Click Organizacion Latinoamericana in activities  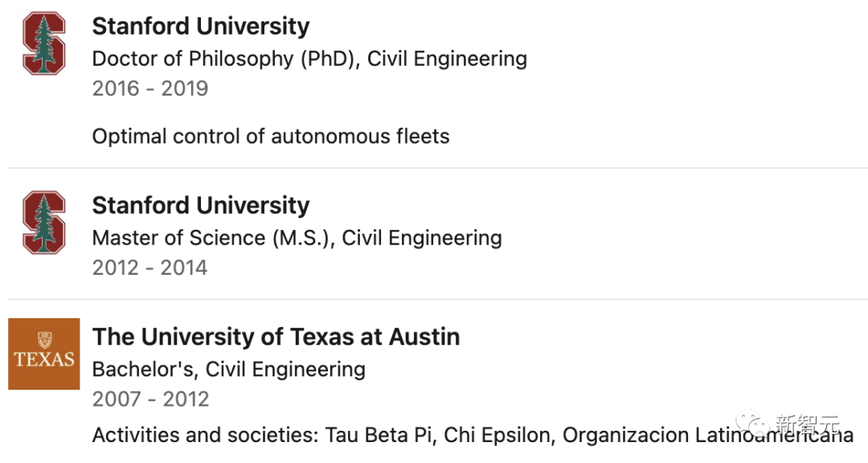click(707, 436)
